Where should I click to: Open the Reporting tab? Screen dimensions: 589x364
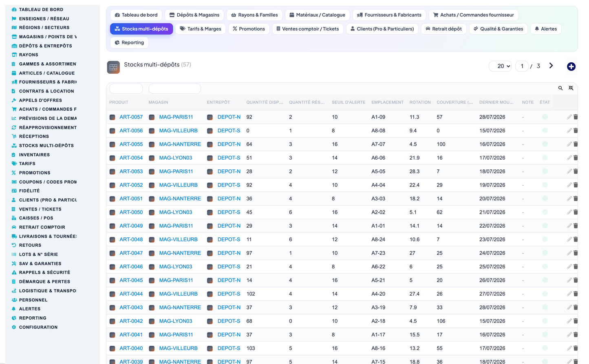coord(129,42)
